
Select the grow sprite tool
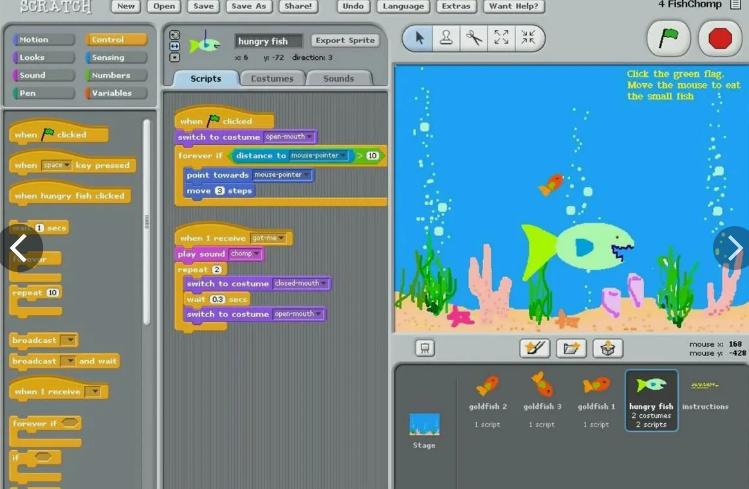point(501,38)
